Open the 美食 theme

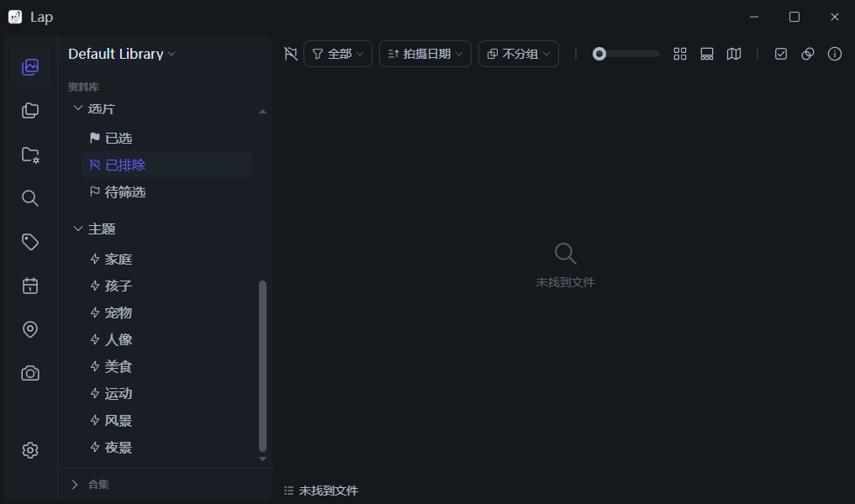166,367
